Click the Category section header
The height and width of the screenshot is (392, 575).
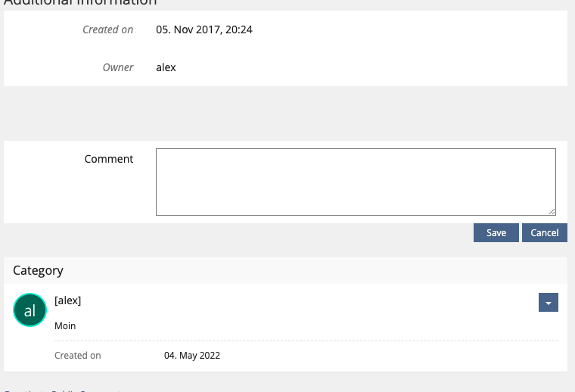click(39, 270)
